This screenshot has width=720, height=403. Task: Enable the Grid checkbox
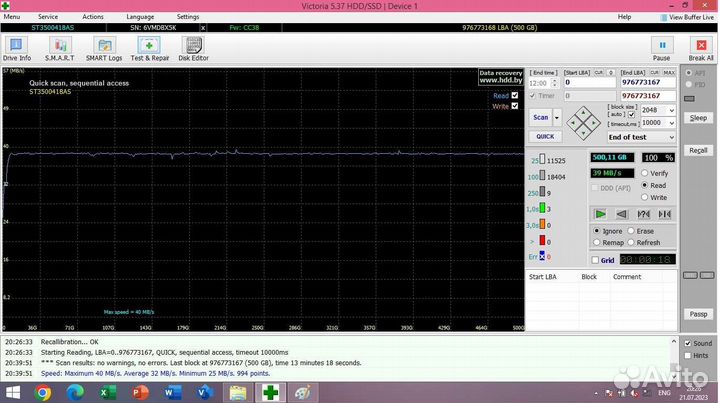[x=594, y=260]
